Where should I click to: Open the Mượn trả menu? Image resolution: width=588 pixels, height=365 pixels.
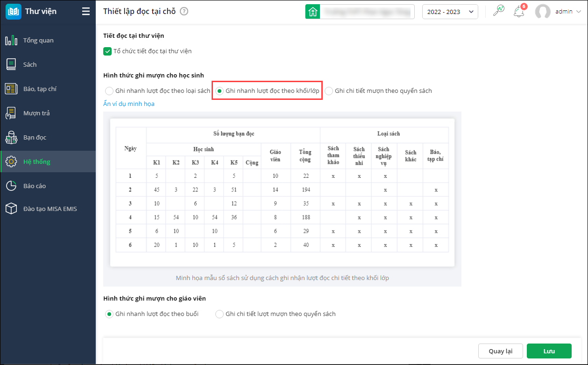pyautogui.click(x=36, y=113)
